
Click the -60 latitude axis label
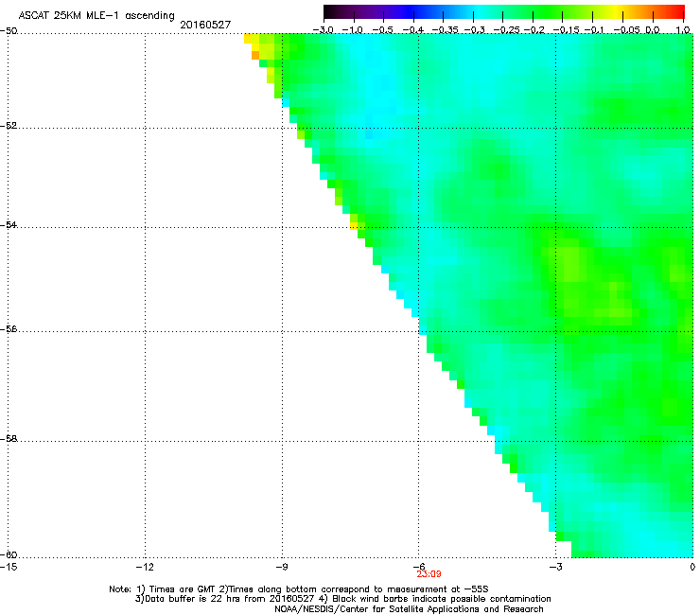pos(9,554)
